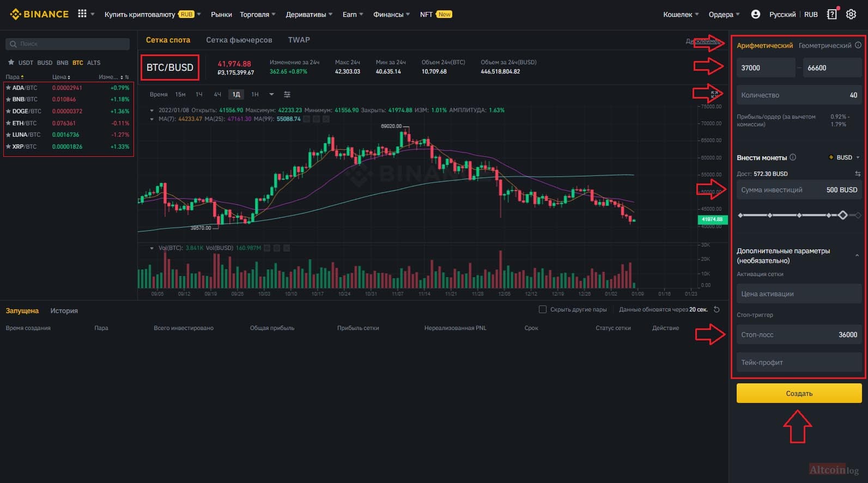Image resolution: width=868 pixels, height=483 pixels.
Task: Expand the Кошелек dropdown
Action: point(681,14)
